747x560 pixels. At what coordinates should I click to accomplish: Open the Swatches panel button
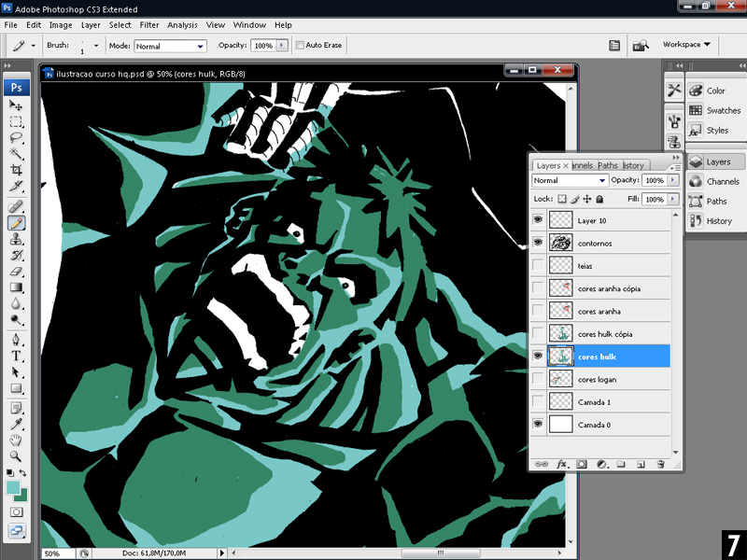click(723, 110)
